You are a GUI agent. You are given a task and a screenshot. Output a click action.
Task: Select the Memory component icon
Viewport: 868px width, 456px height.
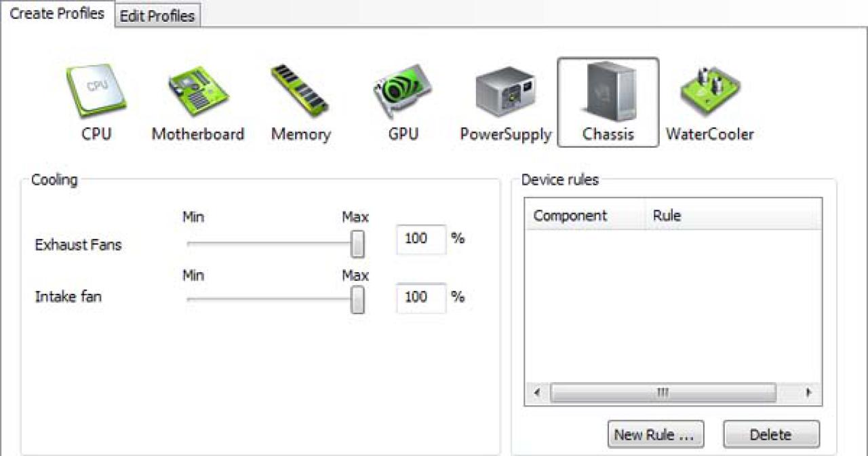pyautogui.click(x=301, y=102)
